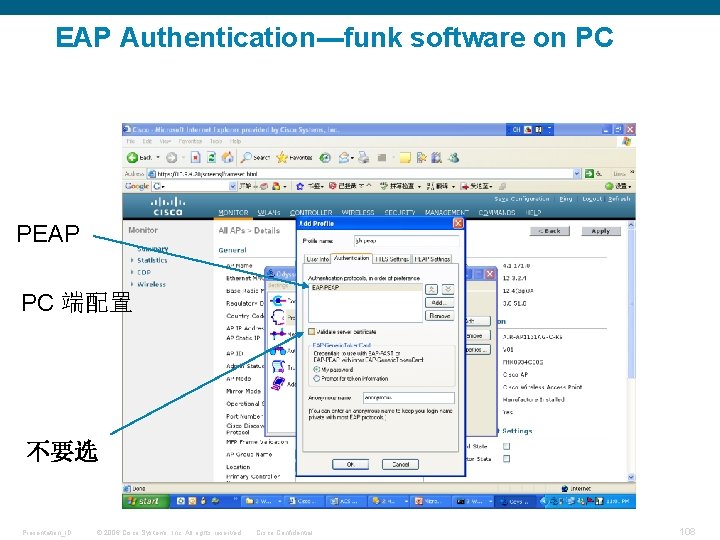Select EAP/PEAP in the protocols list
This screenshot has width=720, height=540.
[366, 287]
